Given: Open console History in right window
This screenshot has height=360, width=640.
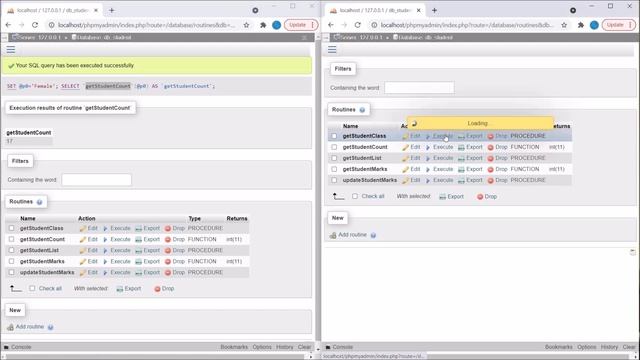Looking at the screenshot, I should click(x=609, y=347).
